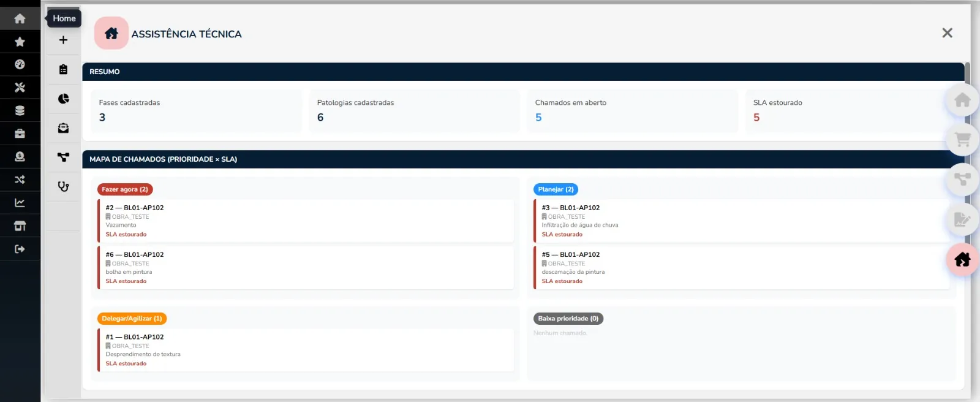Select the black flow diagram icon in the submenu
This screenshot has height=402, width=980.
[63, 157]
